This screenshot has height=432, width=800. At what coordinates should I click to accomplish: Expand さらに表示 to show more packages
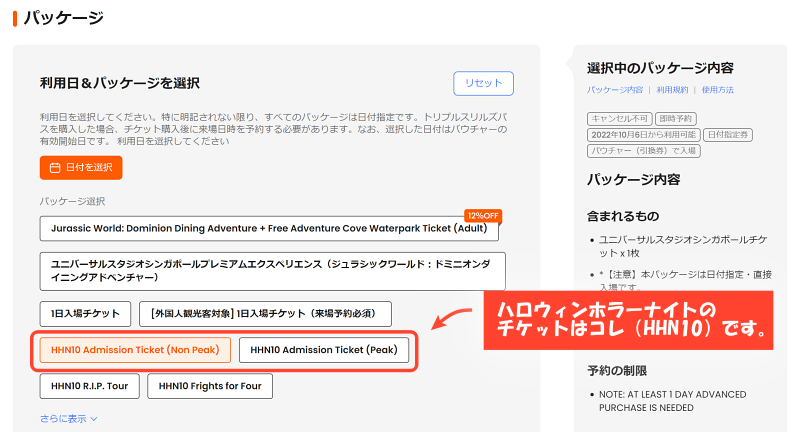click(68, 419)
